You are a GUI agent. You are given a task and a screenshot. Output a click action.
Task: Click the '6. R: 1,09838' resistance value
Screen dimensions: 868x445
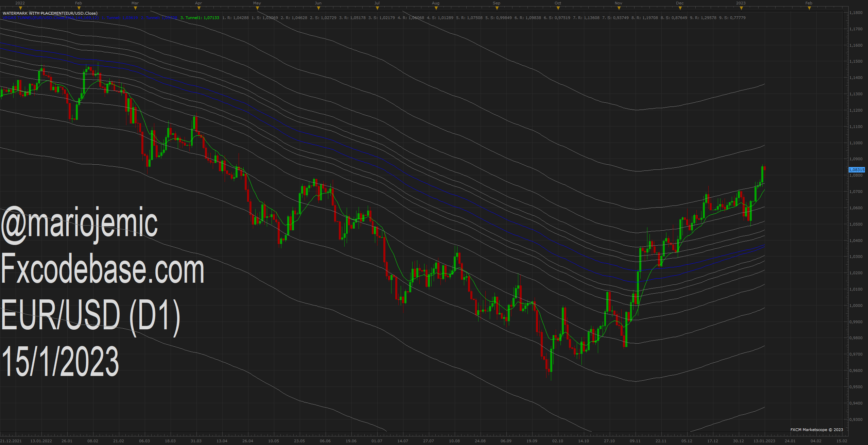point(528,18)
